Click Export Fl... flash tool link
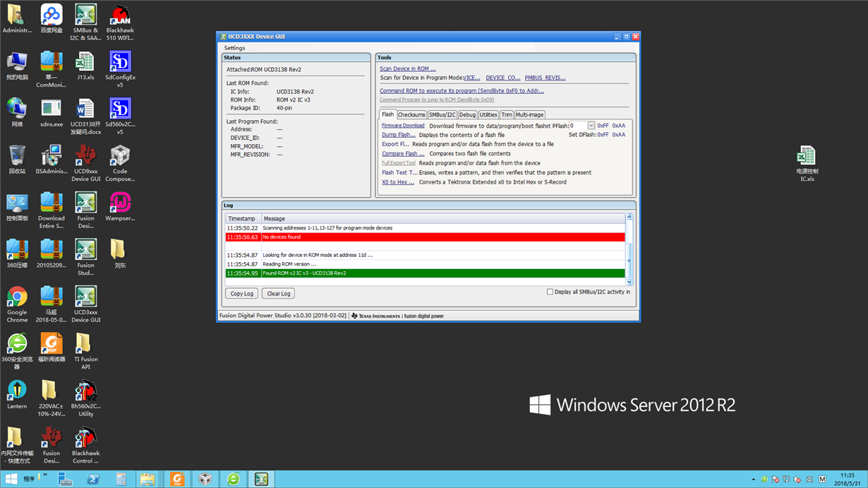 tap(395, 144)
